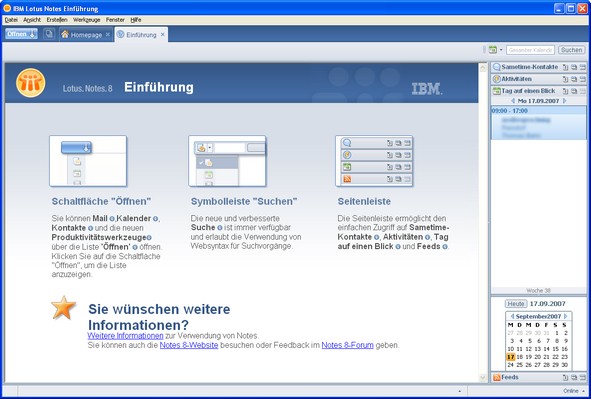
Task: Click the Seitenleiste illustration thumbnail
Action: (374, 161)
